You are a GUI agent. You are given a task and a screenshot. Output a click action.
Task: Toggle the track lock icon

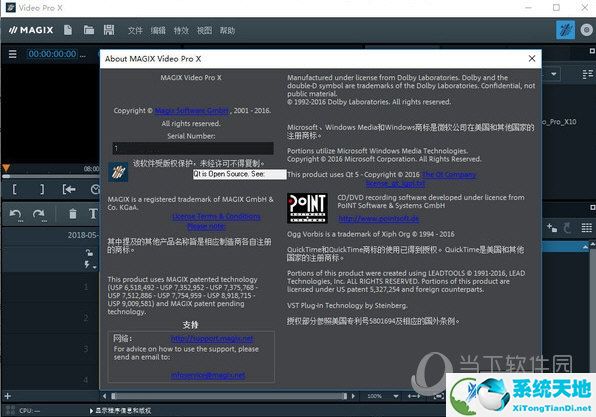(89, 253)
